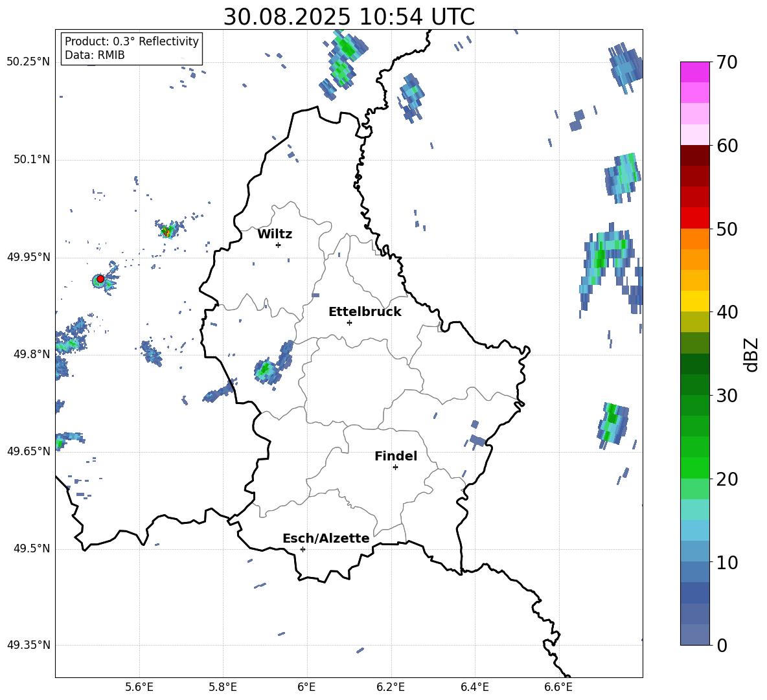Click the bright green swatch above 20
The image size is (767, 700).
[694, 468]
